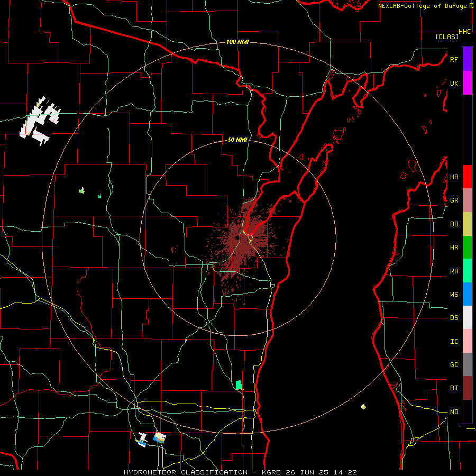Click the "HA" legend label

tap(454, 177)
